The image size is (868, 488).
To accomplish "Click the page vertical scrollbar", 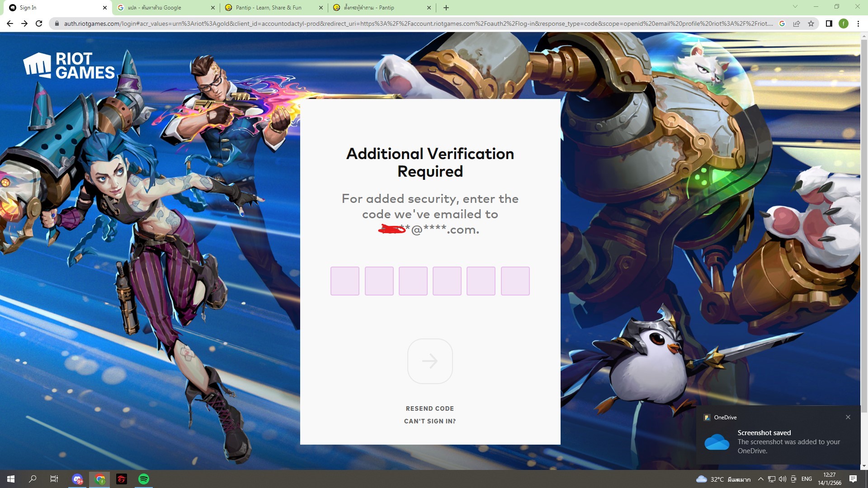I will 864,226.
